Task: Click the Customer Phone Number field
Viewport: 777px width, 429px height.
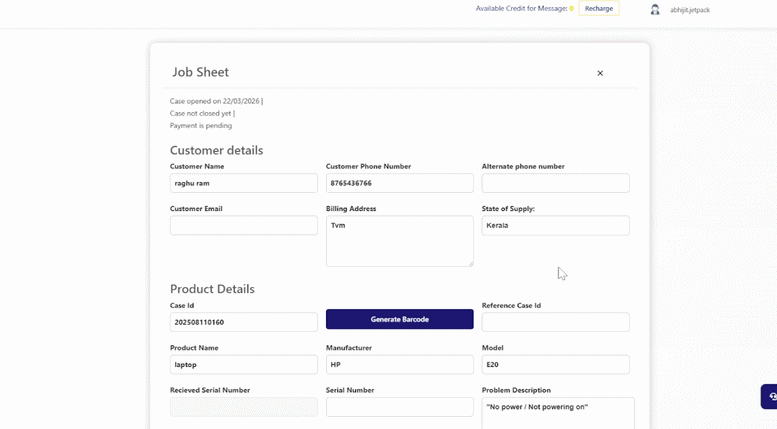Action: (399, 183)
